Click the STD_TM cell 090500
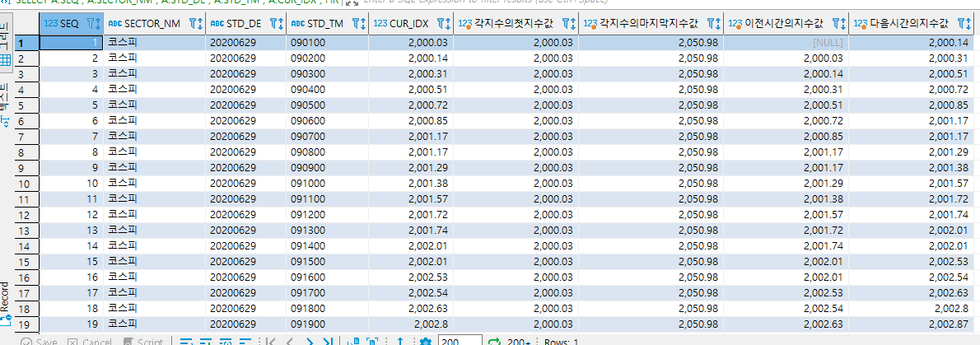Viewport: 980px width, 345px height. [x=328, y=105]
